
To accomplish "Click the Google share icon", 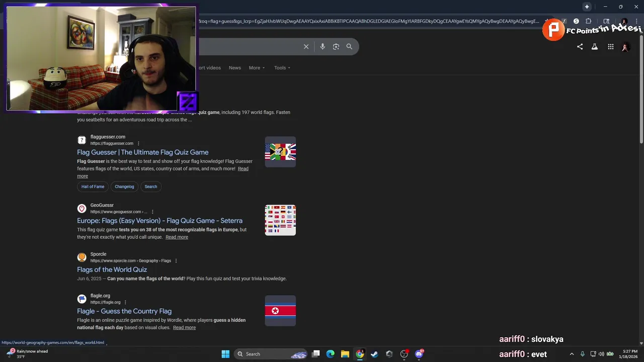I will (x=580, y=47).
